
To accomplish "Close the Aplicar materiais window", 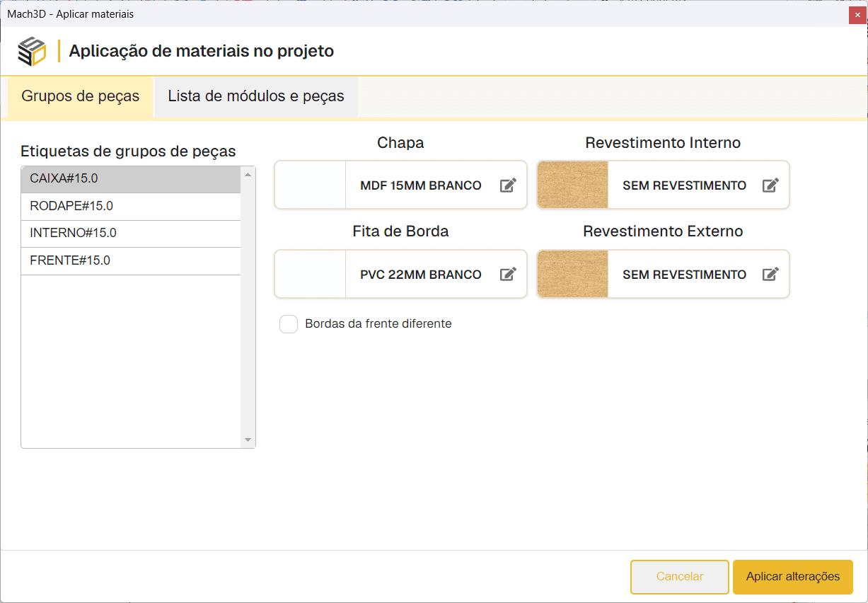I will click(858, 16).
